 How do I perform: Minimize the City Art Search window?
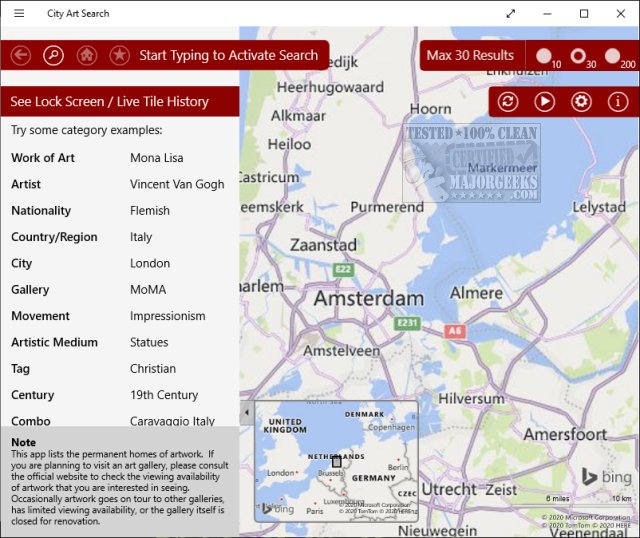click(547, 13)
